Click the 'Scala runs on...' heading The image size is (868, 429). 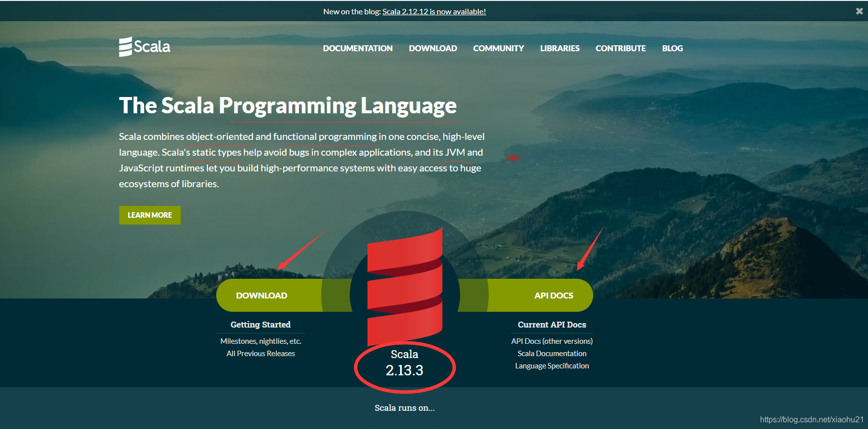[x=404, y=408]
